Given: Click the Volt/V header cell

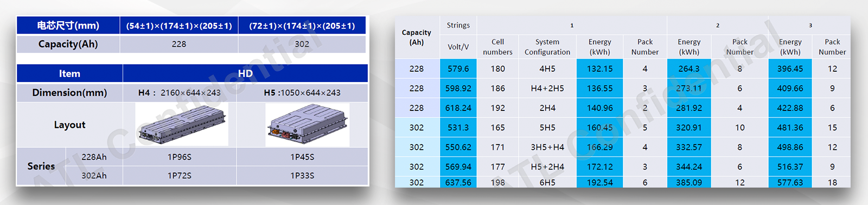Looking at the screenshot, I should point(458,47).
